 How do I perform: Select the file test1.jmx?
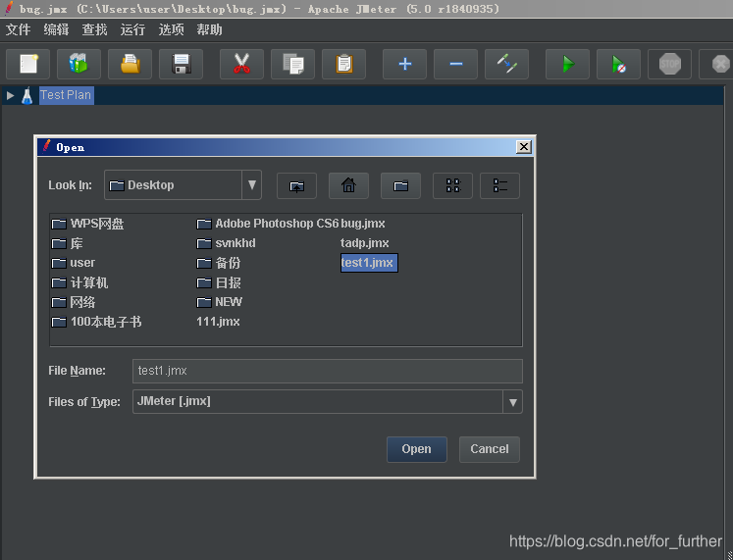(369, 263)
